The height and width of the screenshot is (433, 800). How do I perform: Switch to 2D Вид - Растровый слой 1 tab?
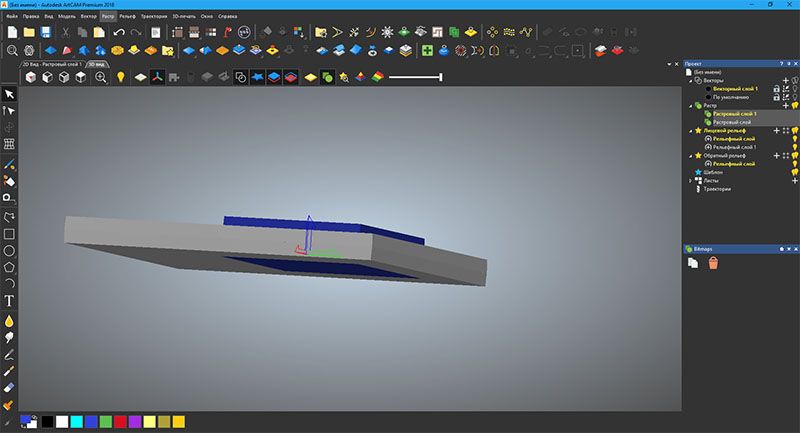click(x=52, y=64)
